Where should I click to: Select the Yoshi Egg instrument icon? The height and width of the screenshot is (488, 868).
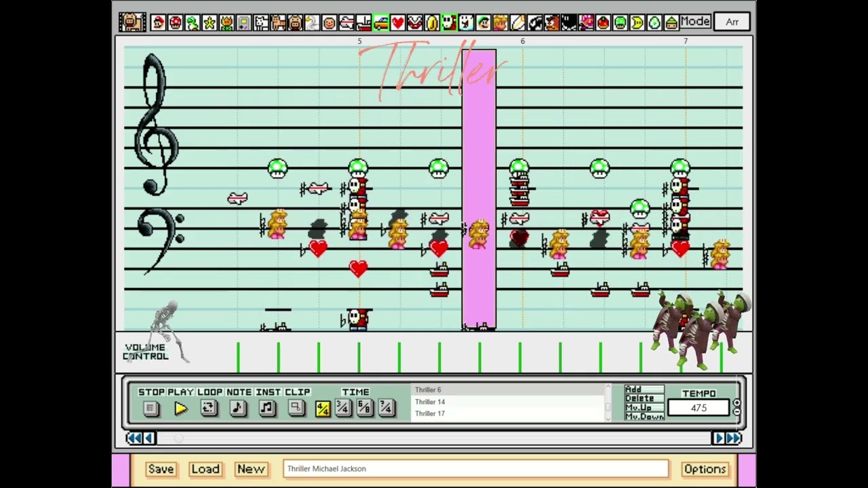pyautogui.click(x=654, y=22)
